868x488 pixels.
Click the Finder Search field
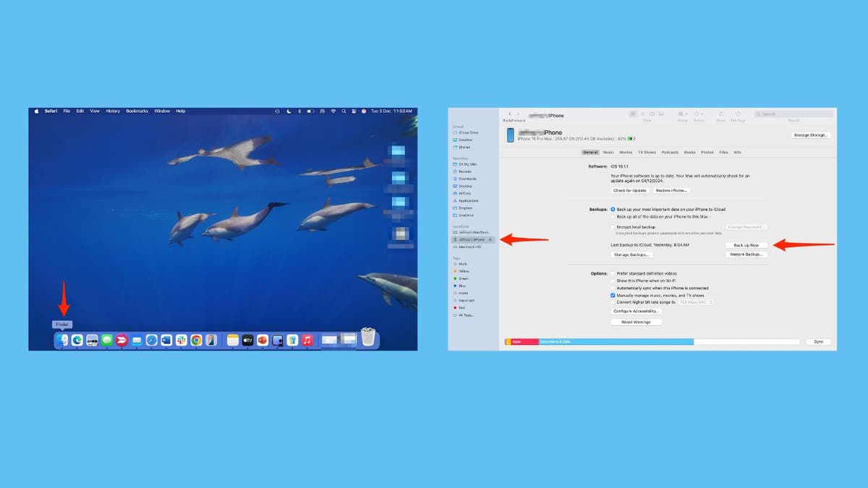[x=792, y=114]
